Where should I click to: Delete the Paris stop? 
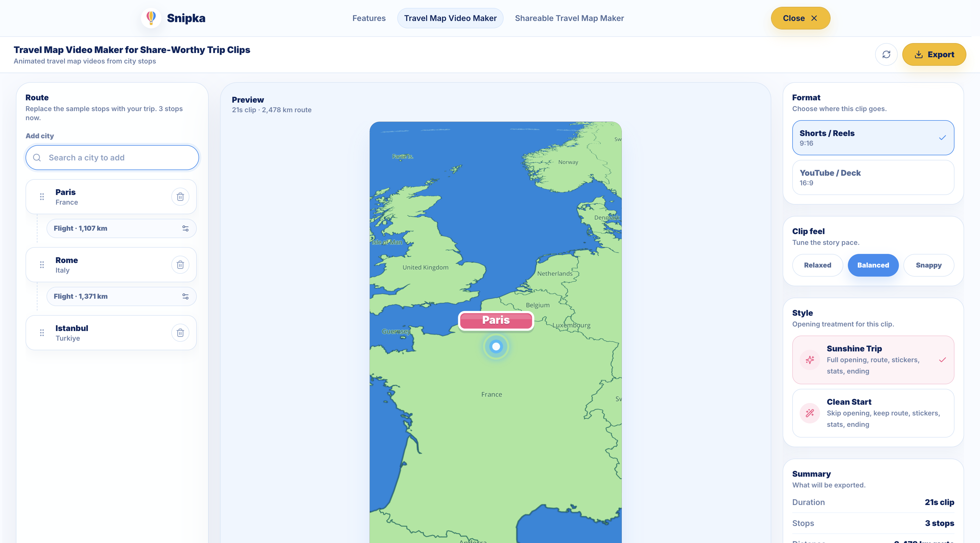click(x=180, y=197)
